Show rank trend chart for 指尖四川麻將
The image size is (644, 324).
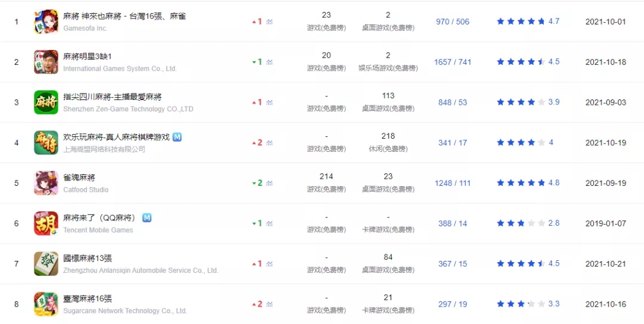(x=270, y=102)
